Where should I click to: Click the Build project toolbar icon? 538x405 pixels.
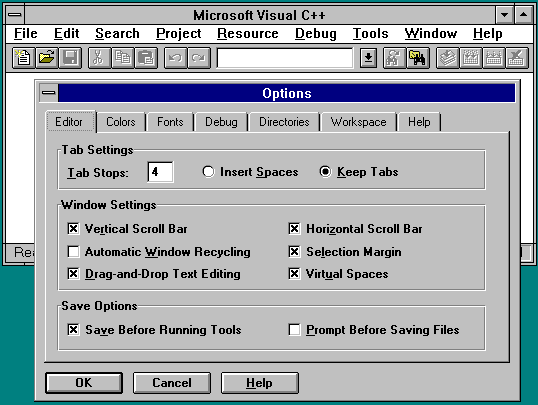(x=471, y=58)
